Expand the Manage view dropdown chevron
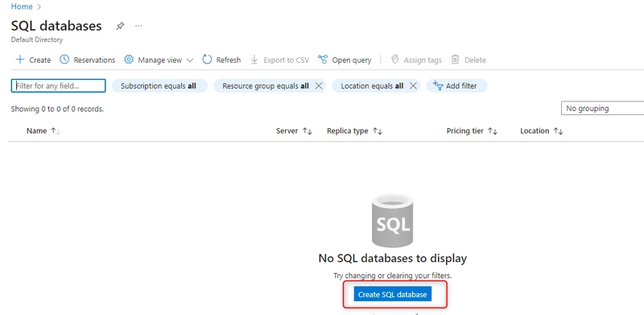 189,60
